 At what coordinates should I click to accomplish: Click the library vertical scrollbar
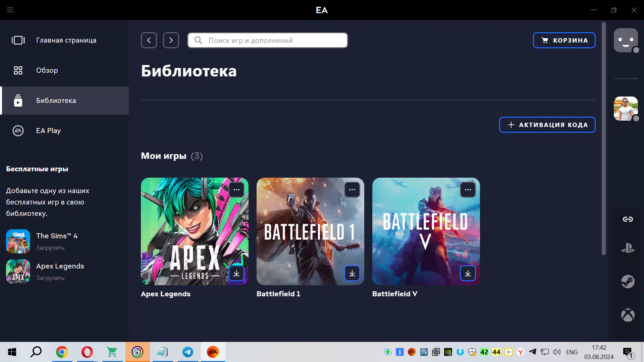tap(604, 138)
